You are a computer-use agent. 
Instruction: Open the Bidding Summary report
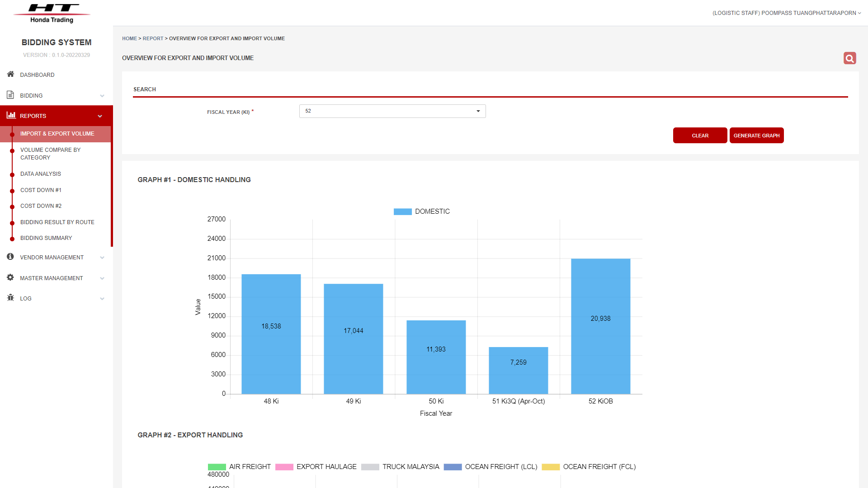[x=46, y=238]
